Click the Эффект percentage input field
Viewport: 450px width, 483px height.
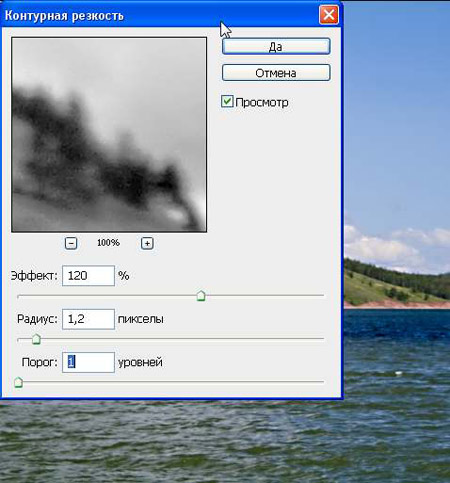coord(88,275)
